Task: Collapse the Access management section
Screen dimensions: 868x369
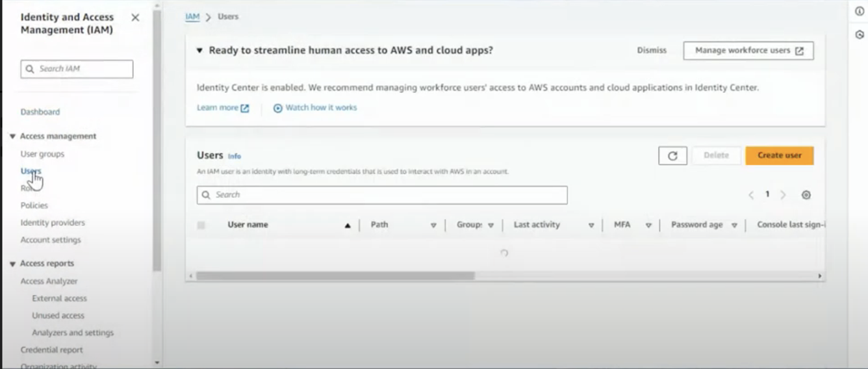Action: click(12, 136)
